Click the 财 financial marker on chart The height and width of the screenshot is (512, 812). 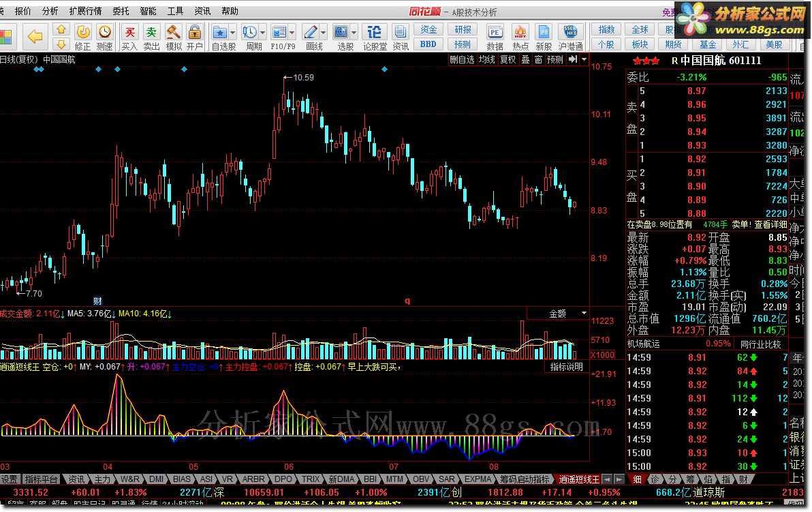click(97, 301)
